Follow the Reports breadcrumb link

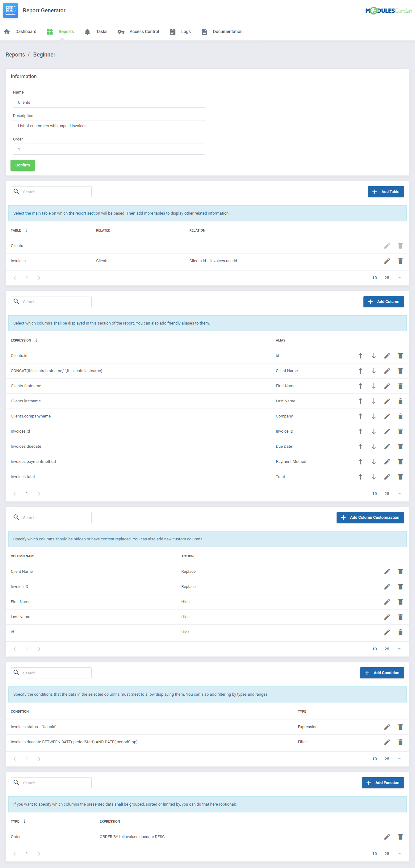15,55
